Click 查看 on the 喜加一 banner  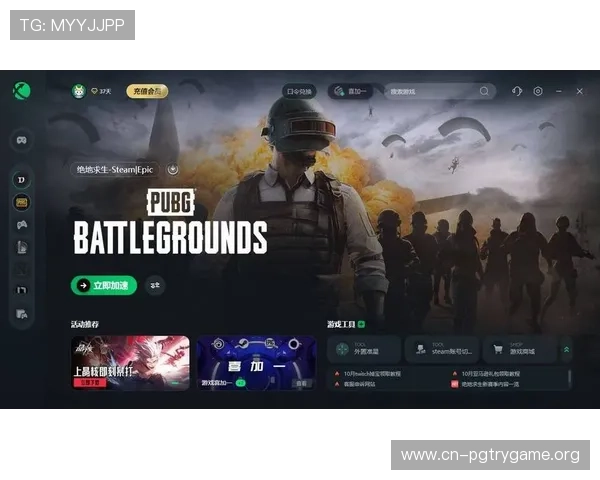pyautogui.click(x=302, y=383)
